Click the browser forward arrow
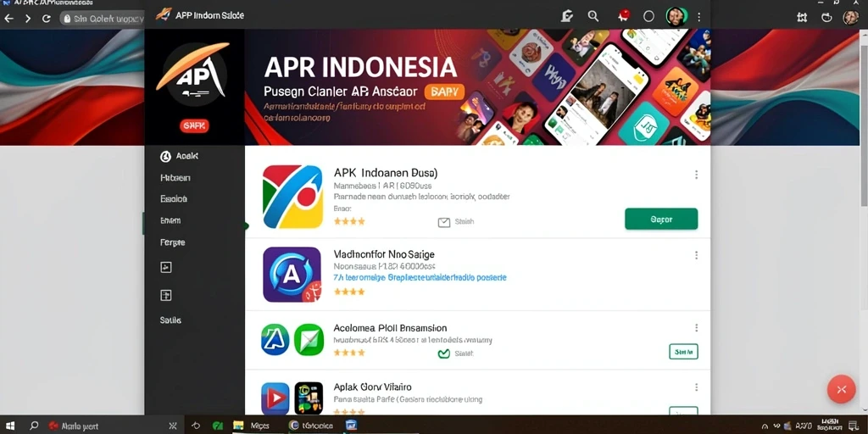This screenshot has height=434, width=868. [28, 19]
